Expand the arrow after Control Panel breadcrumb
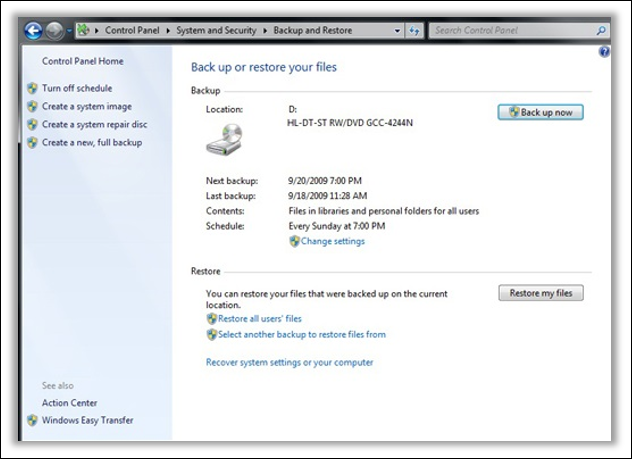Screen dimensions: 632x459 [x=168, y=31]
